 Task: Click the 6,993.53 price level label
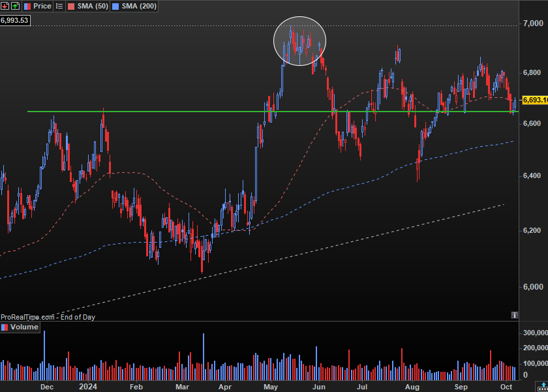(x=14, y=20)
